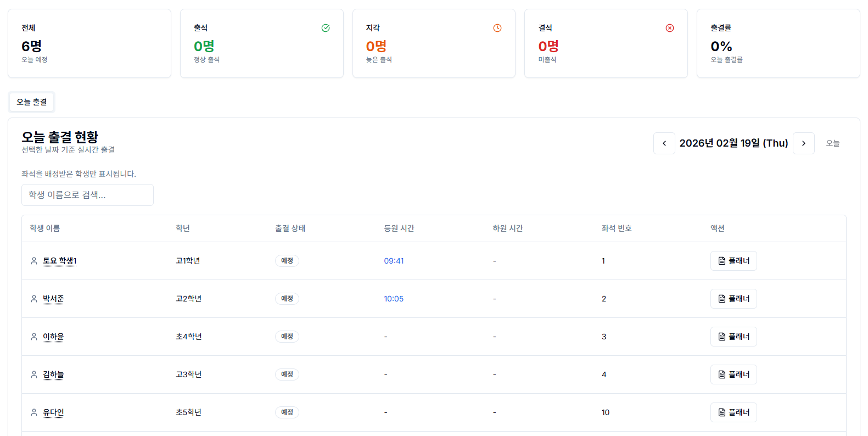The height and width of the screenshot is (436, 868).
Task: Go to previous day with left chevron
Action: (664, 143)
